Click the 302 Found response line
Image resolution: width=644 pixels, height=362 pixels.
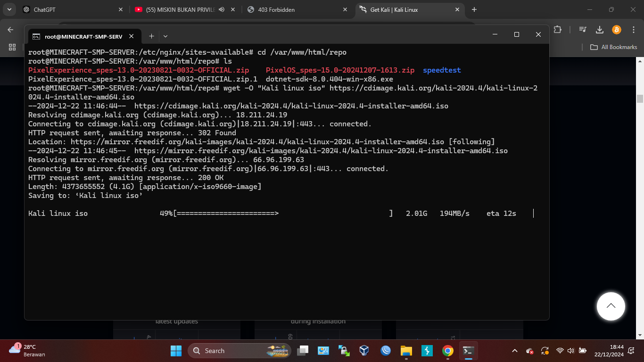coord(132,133)
